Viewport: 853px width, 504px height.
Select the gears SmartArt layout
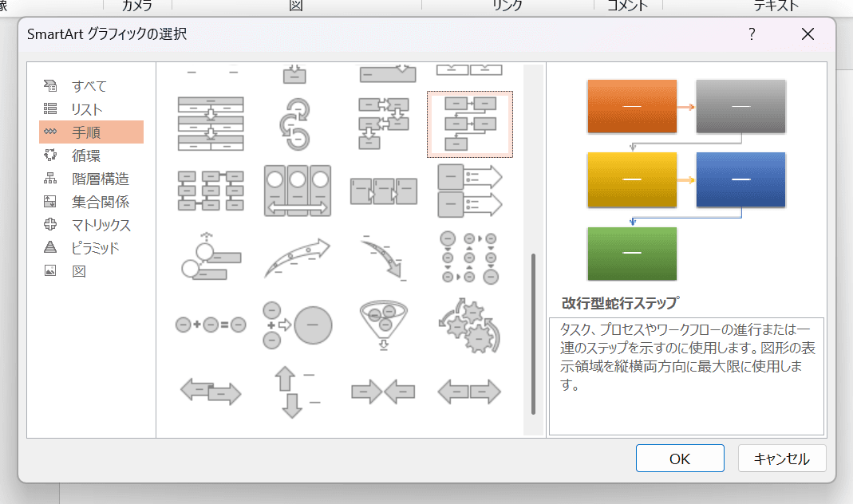click(x=469, y=325)
